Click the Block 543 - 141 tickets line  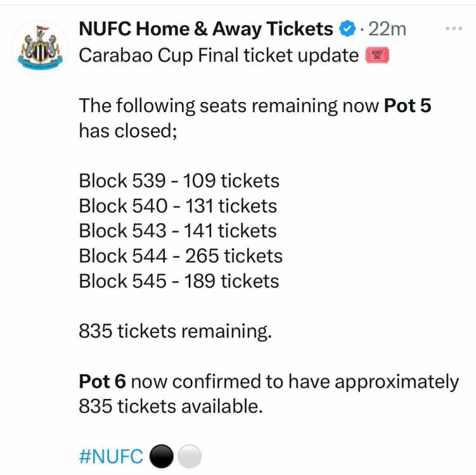coord(177,231)
